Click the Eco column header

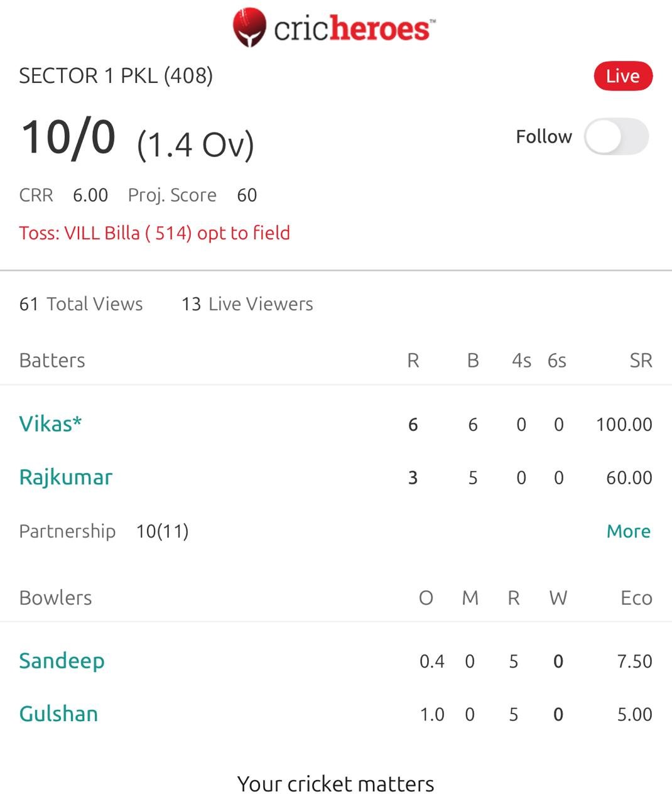coord(636,598)
